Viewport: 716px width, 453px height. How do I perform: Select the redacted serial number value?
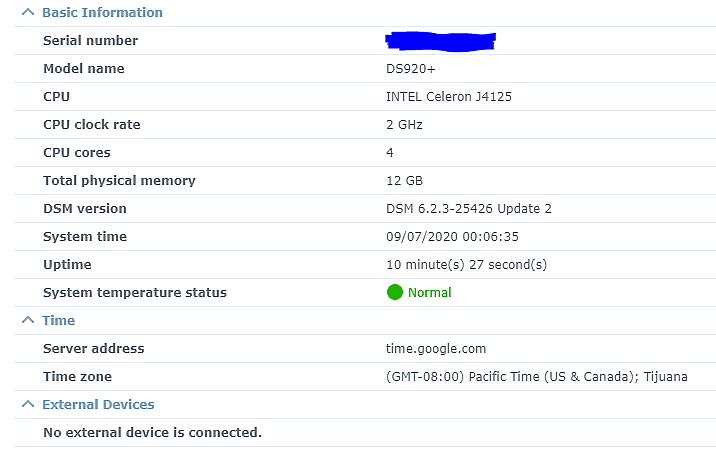(x=441, y=41)
